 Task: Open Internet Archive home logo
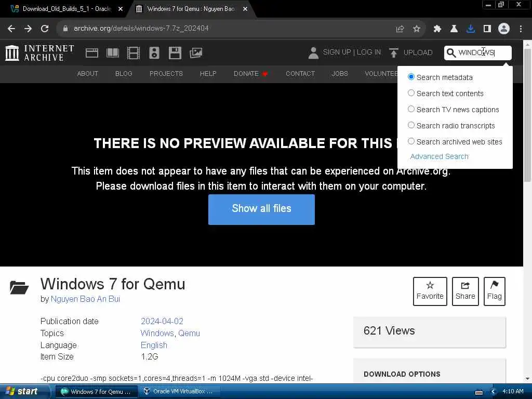pyautogui.click(x=39, y=53)
